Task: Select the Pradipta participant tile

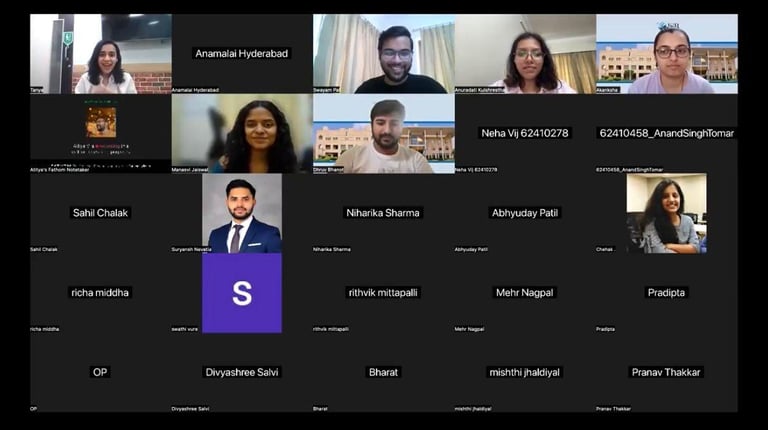Action: 667,293
